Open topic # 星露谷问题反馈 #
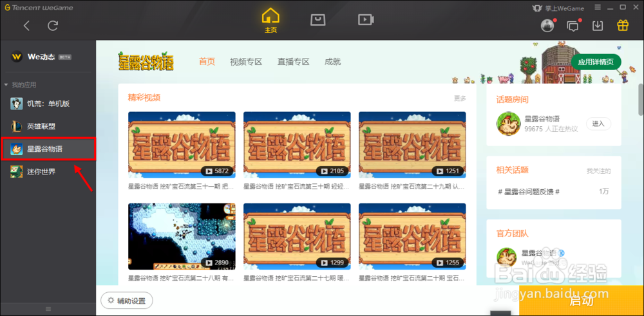This screenshot has height=316, width=644. [x=529, y=191]
